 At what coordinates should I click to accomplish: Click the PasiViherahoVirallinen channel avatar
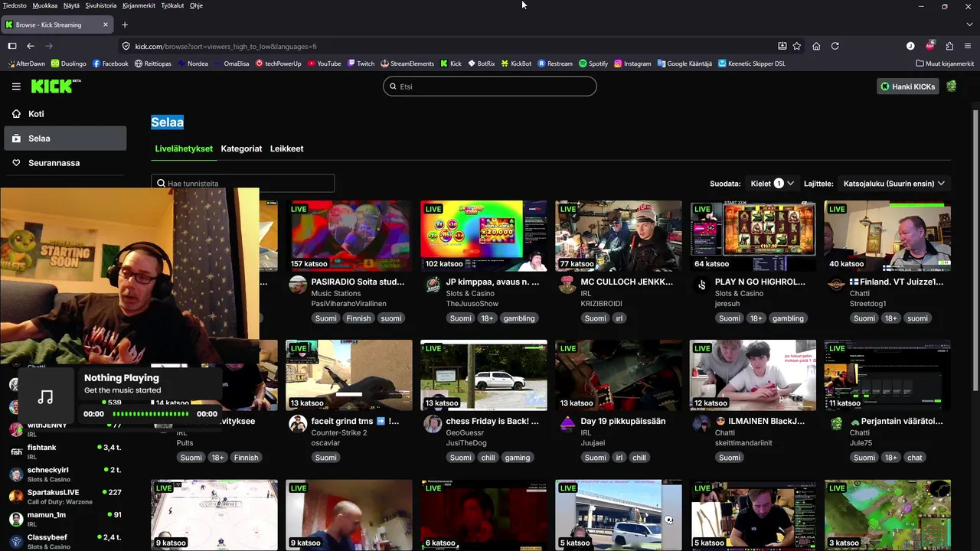click(298, 285)
